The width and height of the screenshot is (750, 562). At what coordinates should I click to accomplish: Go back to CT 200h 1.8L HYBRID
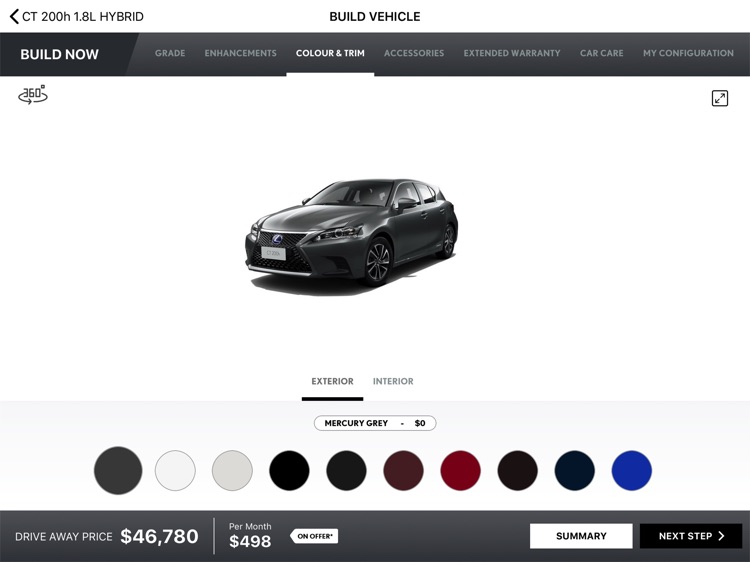pos(77,16)
